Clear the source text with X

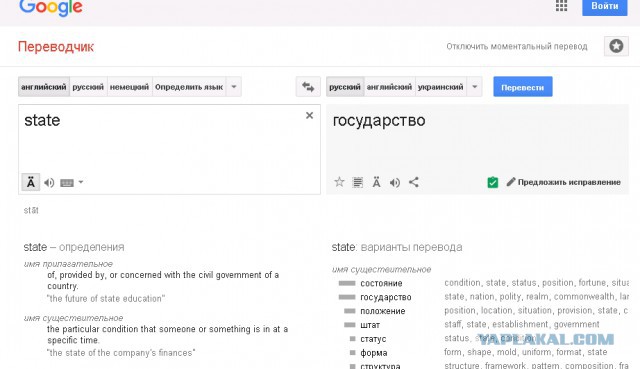(309, 116)
